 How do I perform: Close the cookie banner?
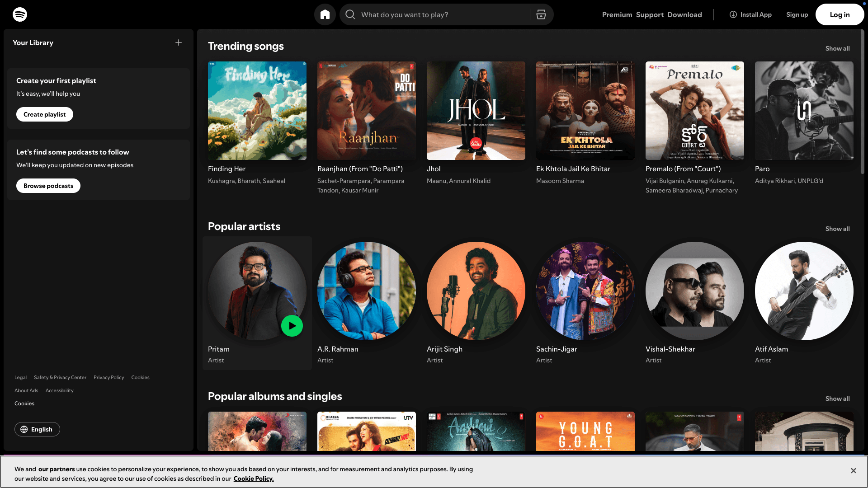tap(853, 471)
